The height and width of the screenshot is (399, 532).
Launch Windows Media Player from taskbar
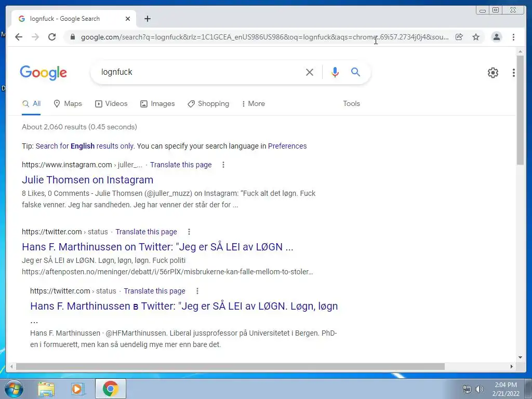(78, 389)
